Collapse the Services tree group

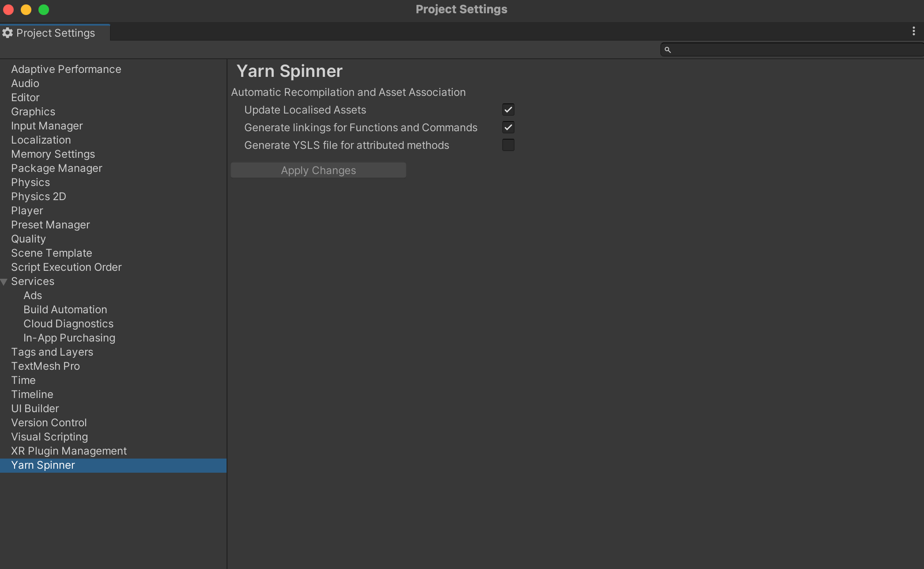pyautogui.click(x=4, y=282)
